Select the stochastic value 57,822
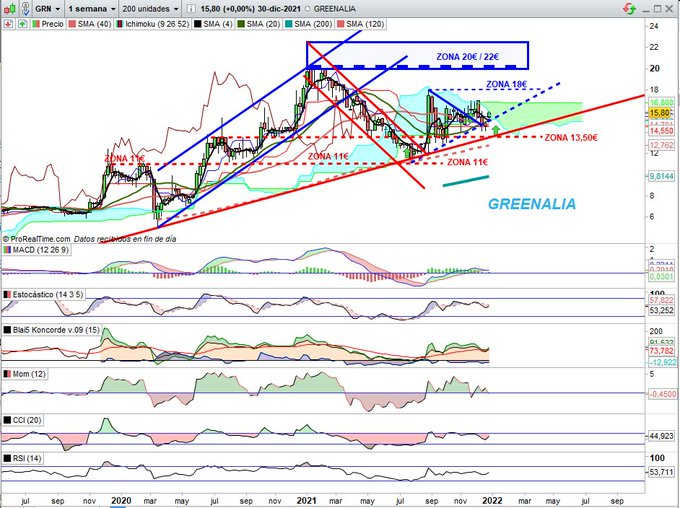Image resolution: width=680 pixels, height=508 pixels. pyautogui.click(x=662, y=300)
